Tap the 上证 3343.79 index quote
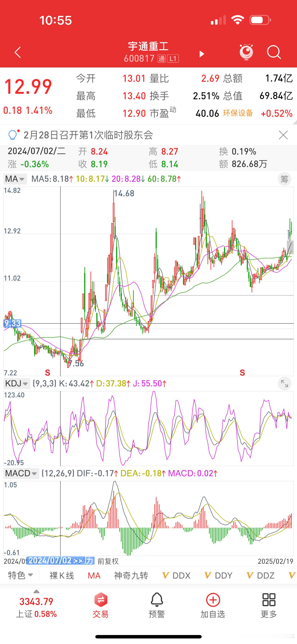 pos(36,607)
